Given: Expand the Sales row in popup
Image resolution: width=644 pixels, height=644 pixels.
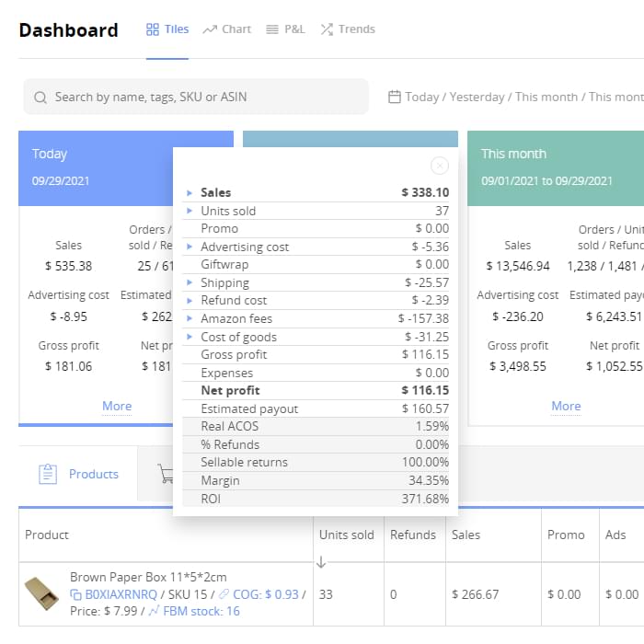Looking at the screenshot, I should 190,192.
